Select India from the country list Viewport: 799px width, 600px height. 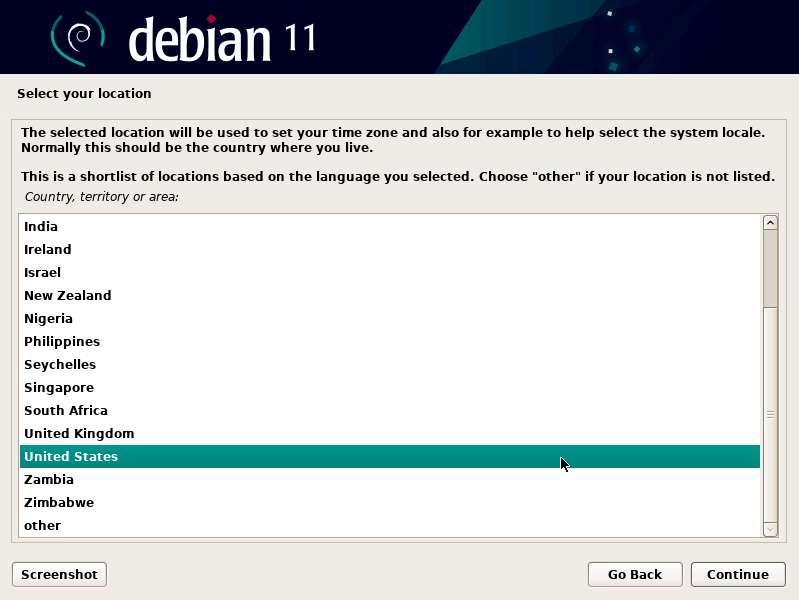[x=41, y=226]
